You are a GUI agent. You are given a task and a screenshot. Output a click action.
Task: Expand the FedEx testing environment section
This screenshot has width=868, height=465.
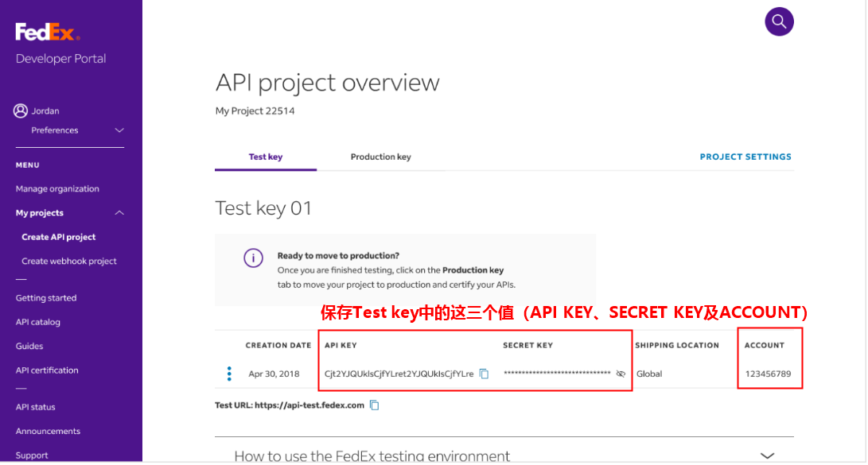tap(767, 455)
